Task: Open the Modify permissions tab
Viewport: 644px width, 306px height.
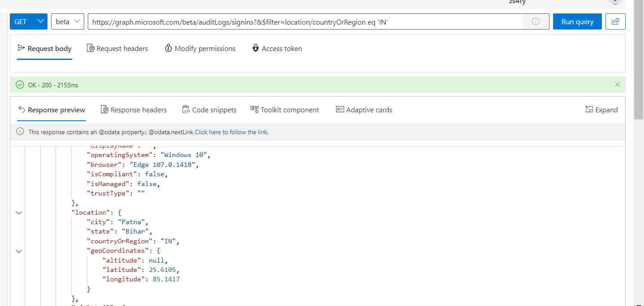Action: 200,48
